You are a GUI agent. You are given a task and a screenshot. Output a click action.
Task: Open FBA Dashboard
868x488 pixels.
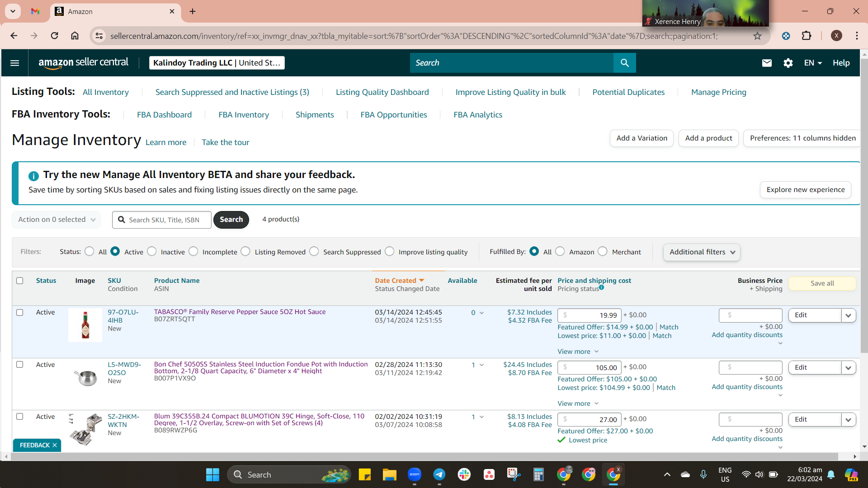[x=165, y=115]
